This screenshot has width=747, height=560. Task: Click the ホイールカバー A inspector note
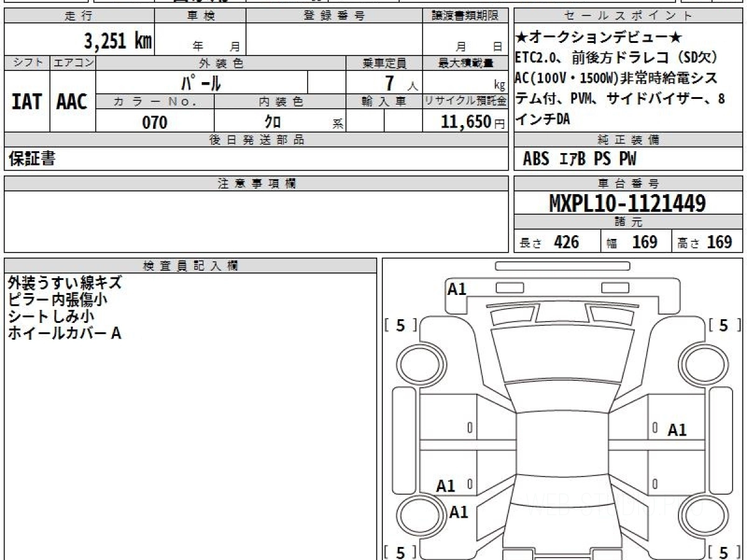pos(64,334)
